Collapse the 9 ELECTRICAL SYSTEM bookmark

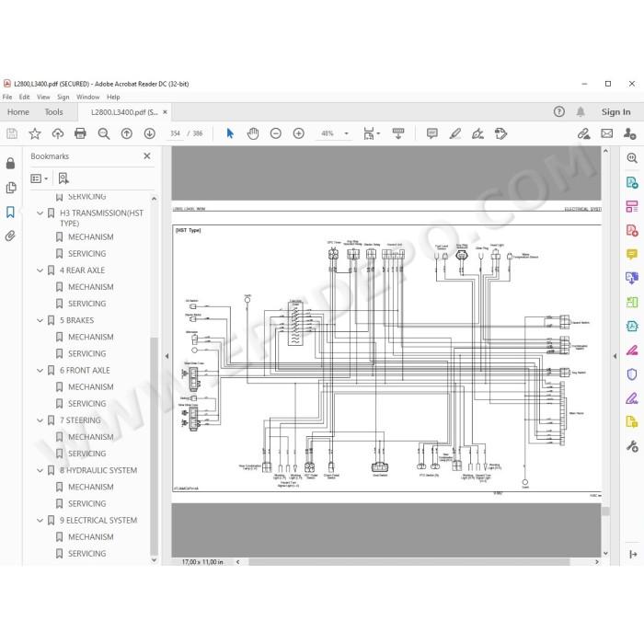pos(40,521)
